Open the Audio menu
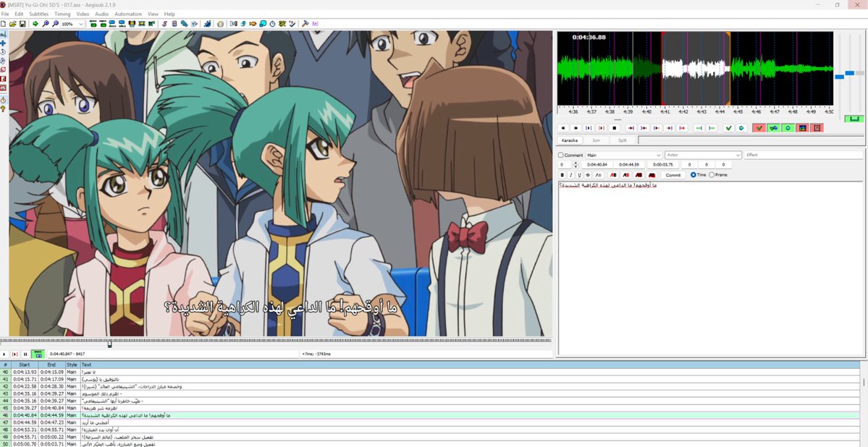Viewport: 868px width, 447px height. (x=102, y=14)
